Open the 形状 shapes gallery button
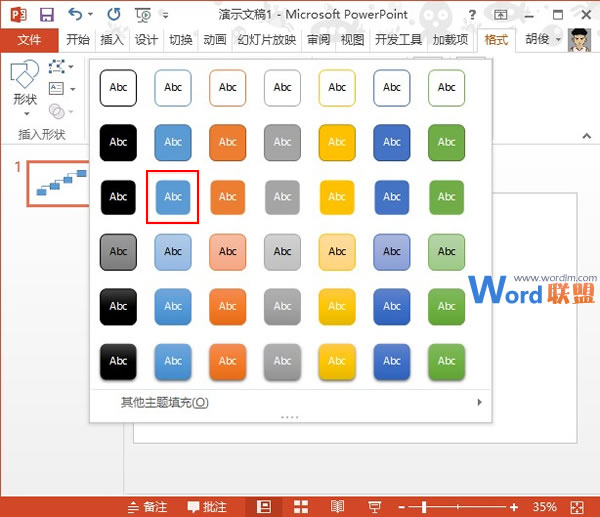Screen dimensions: 600x517 coord(25,88)
